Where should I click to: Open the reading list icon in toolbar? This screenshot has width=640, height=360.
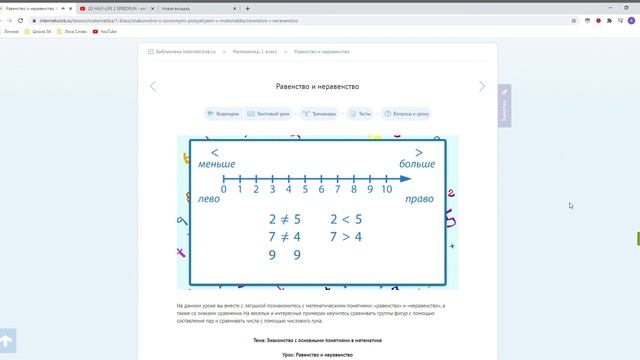click(620, 20)
